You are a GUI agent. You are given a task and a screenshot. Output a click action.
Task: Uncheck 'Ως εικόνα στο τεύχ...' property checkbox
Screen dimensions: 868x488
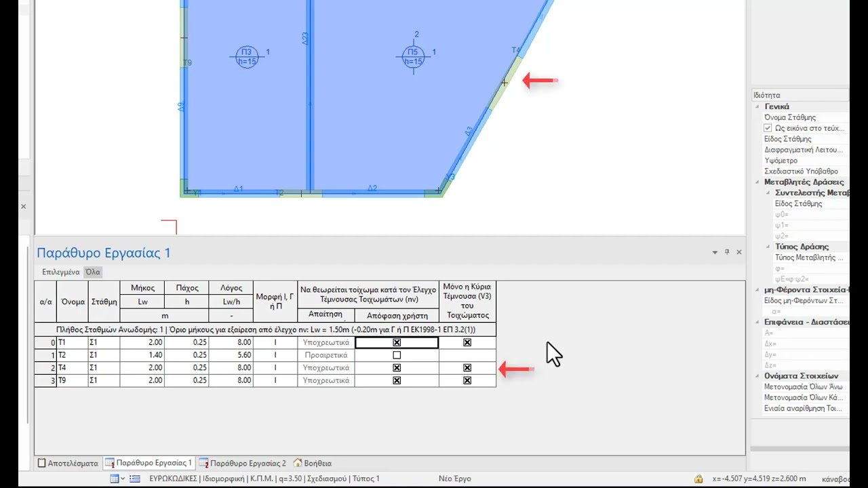[768, 128]
